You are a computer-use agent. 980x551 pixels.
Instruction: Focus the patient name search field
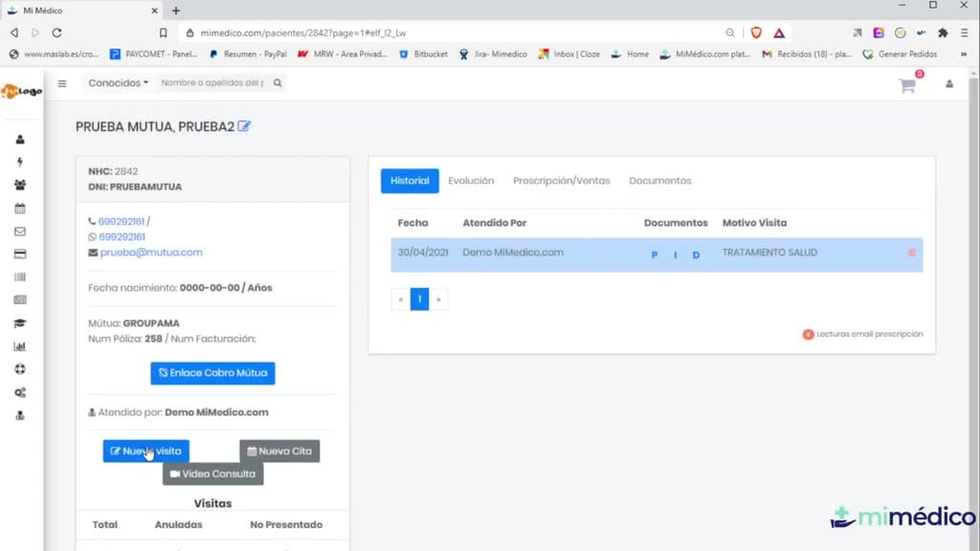point(212,83)
